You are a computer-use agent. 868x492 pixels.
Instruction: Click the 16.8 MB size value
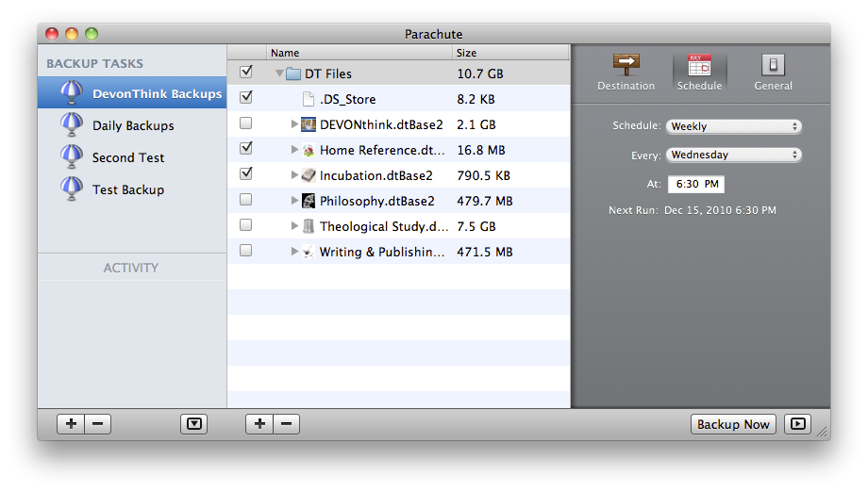[x=480, y=150]
